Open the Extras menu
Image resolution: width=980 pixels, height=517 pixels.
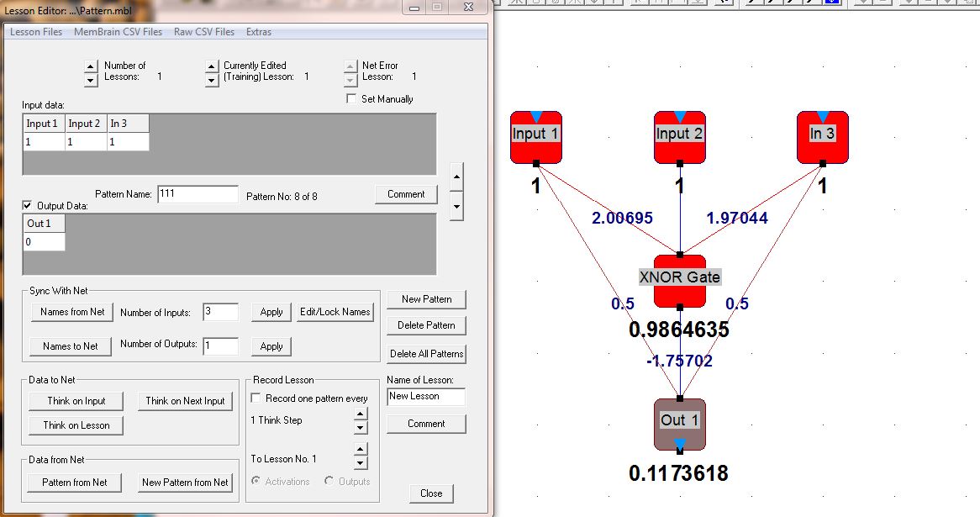point(259,32)
